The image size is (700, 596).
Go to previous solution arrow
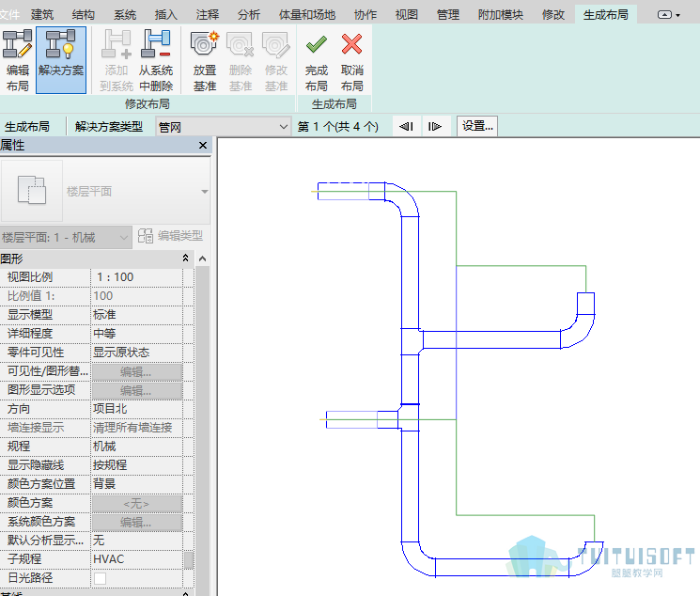coord(406,126)
